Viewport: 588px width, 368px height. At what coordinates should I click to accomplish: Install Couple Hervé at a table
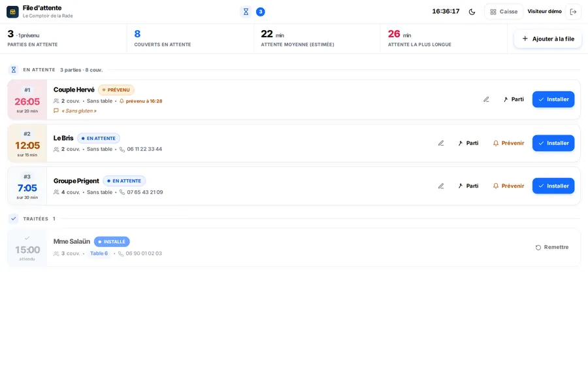(553, 99)
